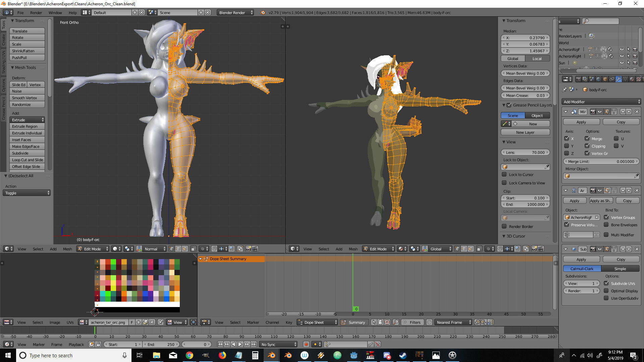Open the Edit Mode selector in left viewport
Screen dimensions: 644x362
[x=93, y=249]
